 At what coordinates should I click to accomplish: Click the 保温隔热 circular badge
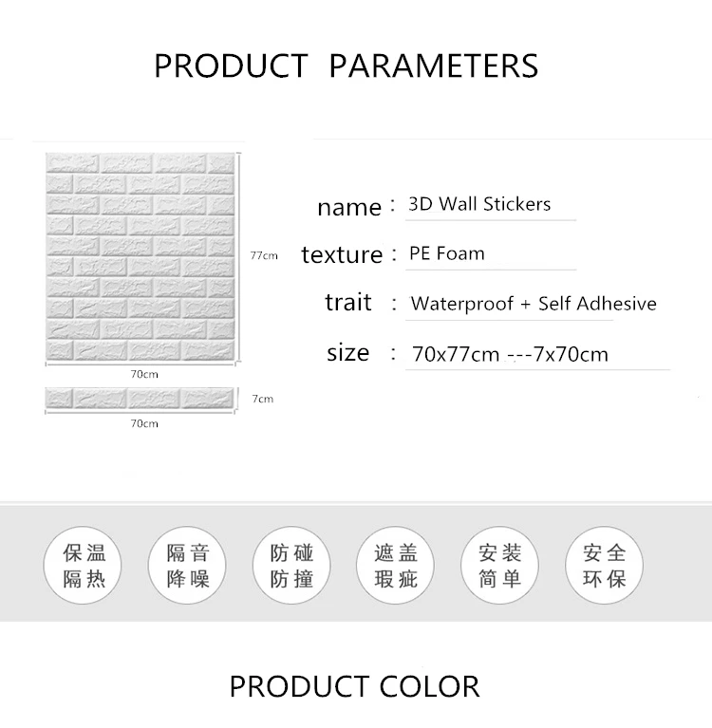[x=83, y=565]
